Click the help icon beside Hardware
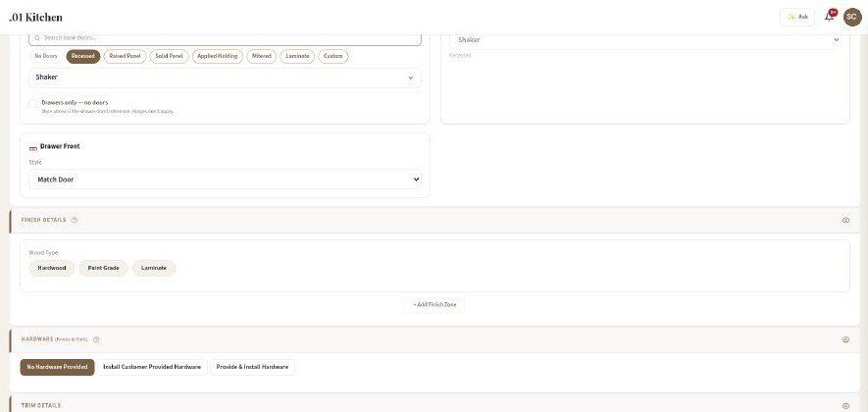This screenshot has height=412, width=868. (96, 339)
